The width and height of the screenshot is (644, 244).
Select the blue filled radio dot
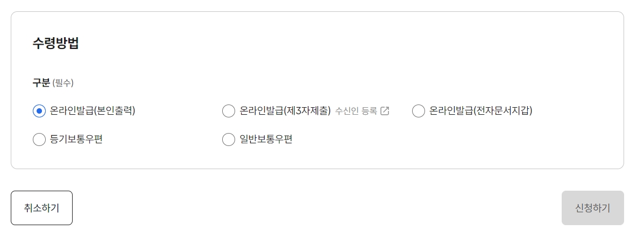39,111
